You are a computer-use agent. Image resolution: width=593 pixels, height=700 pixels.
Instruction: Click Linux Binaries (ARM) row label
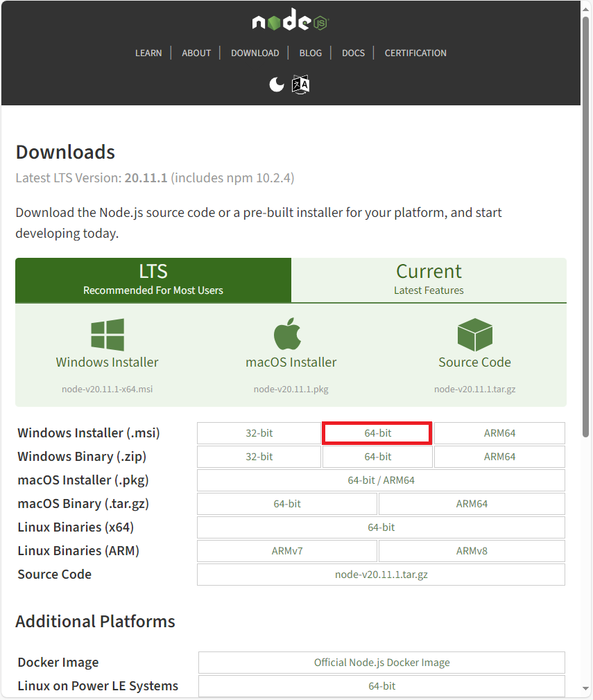[78, 551]
